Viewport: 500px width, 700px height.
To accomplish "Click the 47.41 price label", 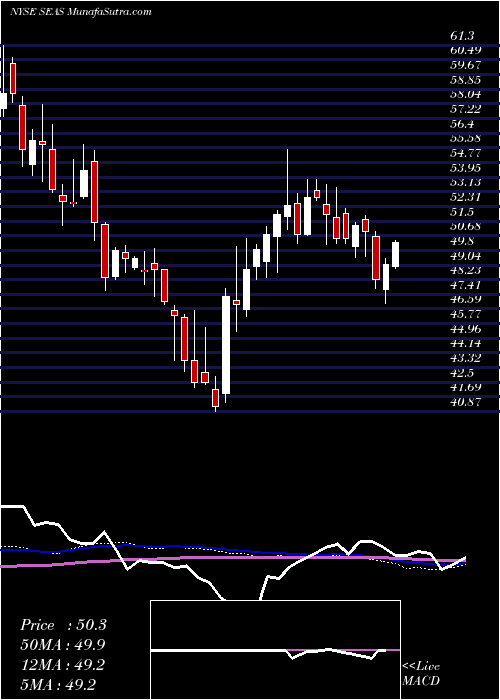I will (466, 285).
